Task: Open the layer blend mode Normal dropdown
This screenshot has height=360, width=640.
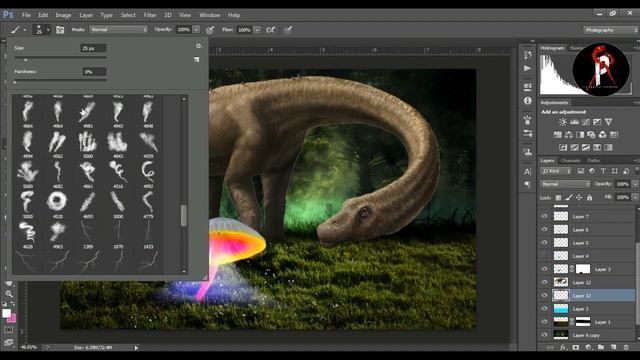Action: (x=565, y=184)
